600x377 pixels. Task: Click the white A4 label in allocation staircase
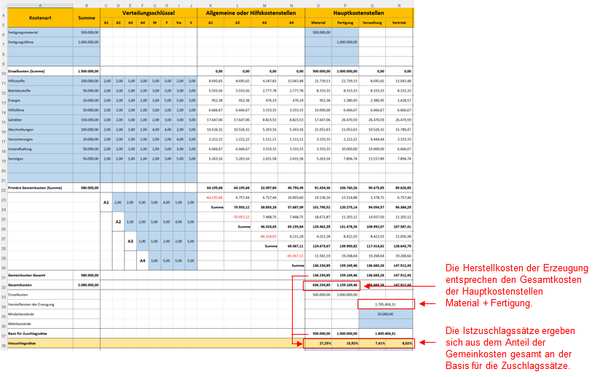click(x=142, y=261)
